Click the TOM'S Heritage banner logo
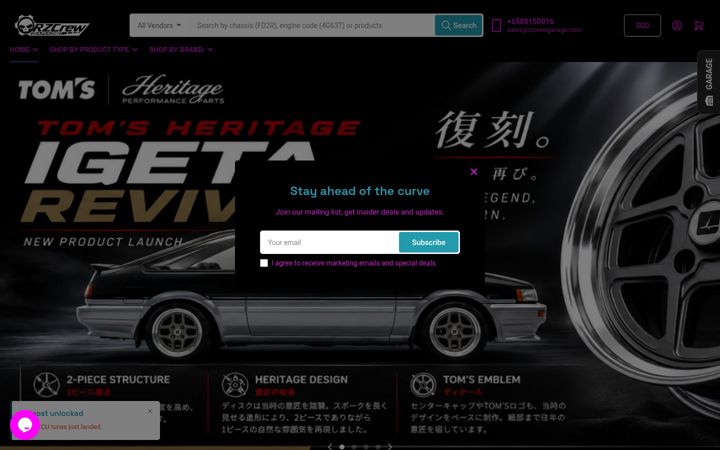720x450 pixels. [x=121, y=89]
